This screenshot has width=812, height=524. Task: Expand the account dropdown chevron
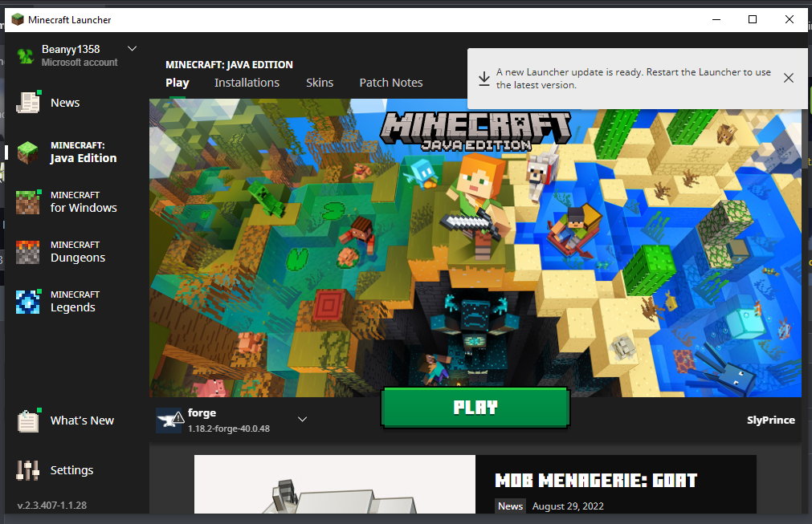coord(133,49)
